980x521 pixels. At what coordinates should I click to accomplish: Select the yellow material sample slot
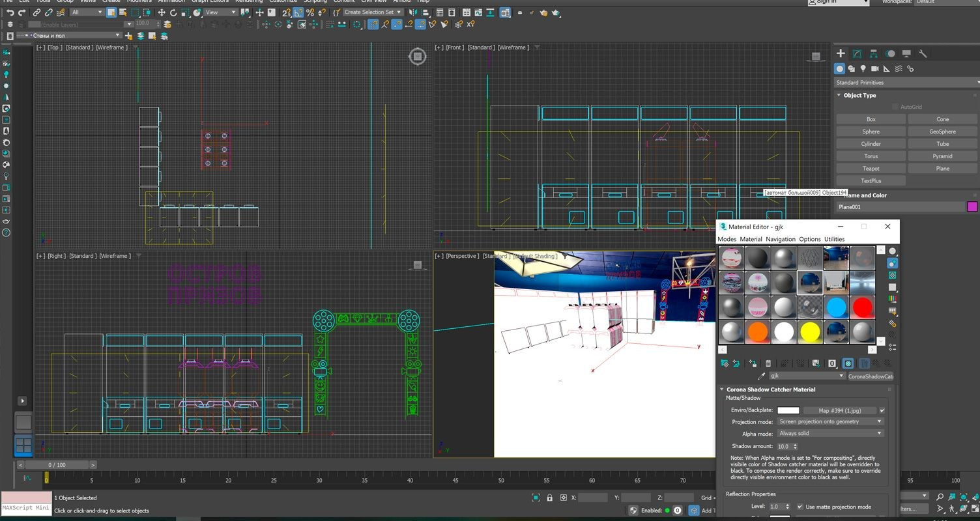pos(810,331)
